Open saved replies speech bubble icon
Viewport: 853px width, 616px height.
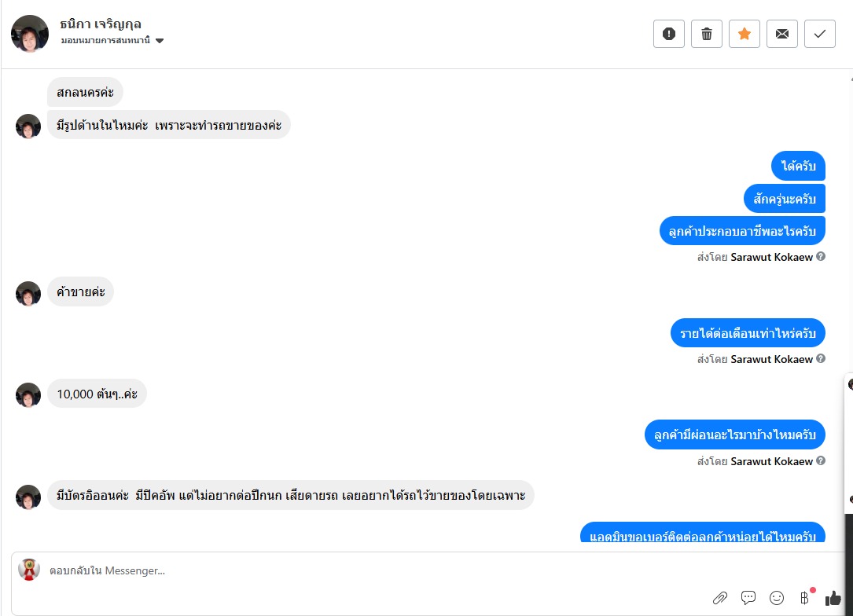click(748, 598)
